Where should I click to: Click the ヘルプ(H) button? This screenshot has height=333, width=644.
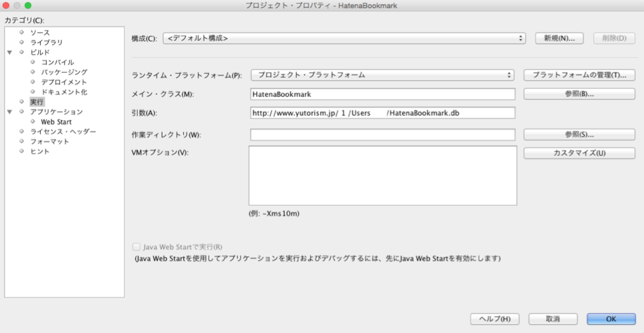495,319
